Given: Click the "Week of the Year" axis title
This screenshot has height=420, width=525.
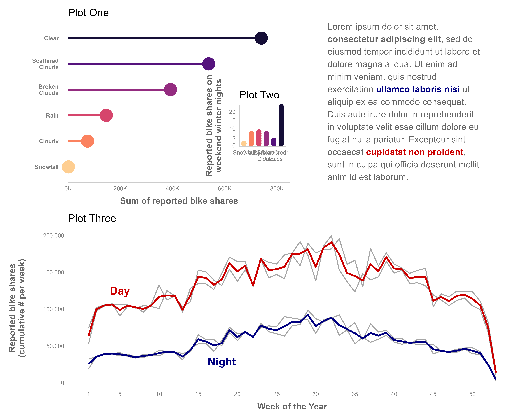Looking at the screenshot, I should (292, 406).
